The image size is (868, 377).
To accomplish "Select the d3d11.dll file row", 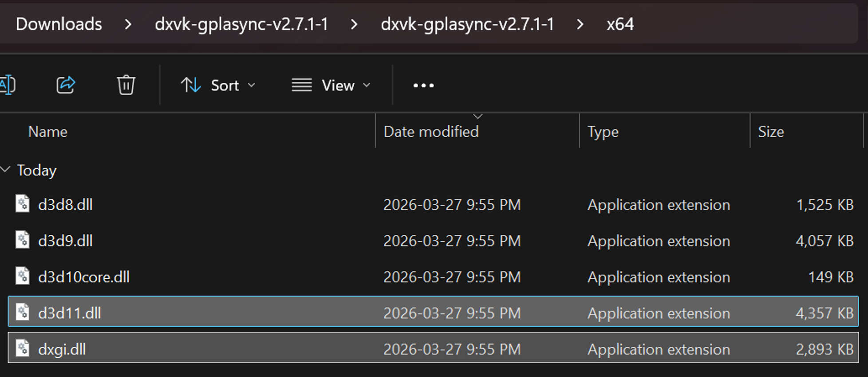I will (x=433, y=313).
